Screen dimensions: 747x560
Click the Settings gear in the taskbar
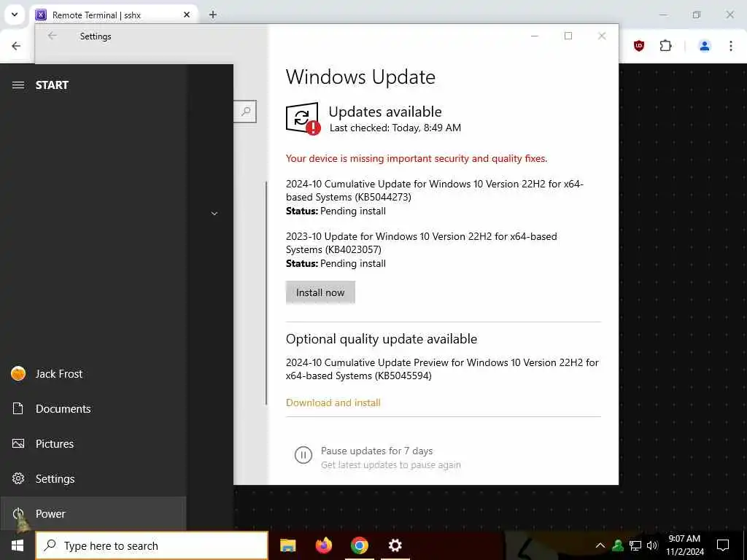tap(395, 545)
